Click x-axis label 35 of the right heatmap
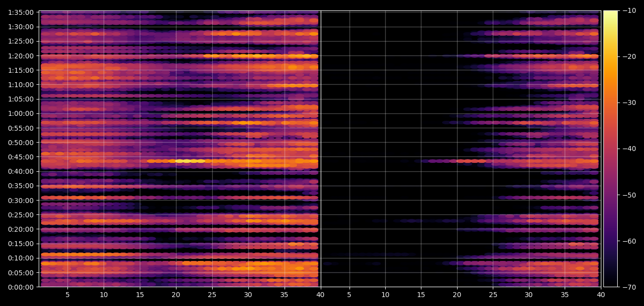The image size is (644, 306). tap(565, 295)
